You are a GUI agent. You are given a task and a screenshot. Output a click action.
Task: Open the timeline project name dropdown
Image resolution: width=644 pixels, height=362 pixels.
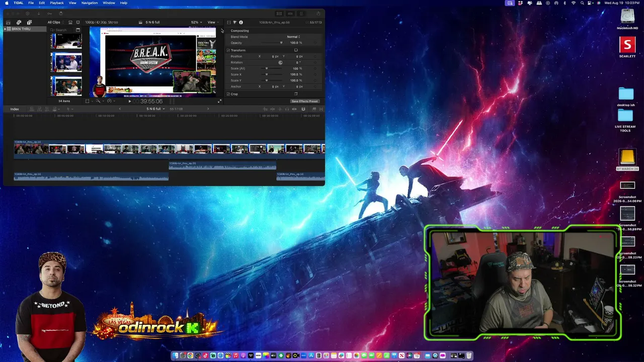tap(155, 109)
